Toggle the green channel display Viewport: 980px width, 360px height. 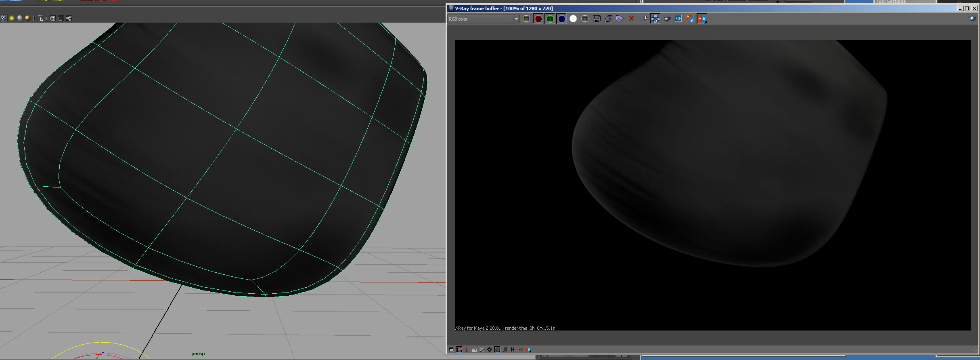550,19
